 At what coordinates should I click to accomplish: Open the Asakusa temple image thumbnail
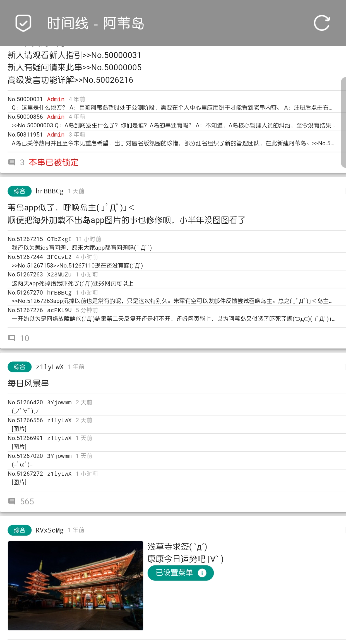point(75,585)
